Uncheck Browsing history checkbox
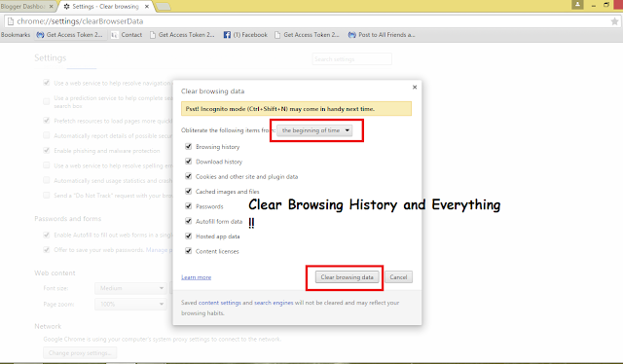The width and height of the screenshot is (623, 364). (x=188, y=146)
